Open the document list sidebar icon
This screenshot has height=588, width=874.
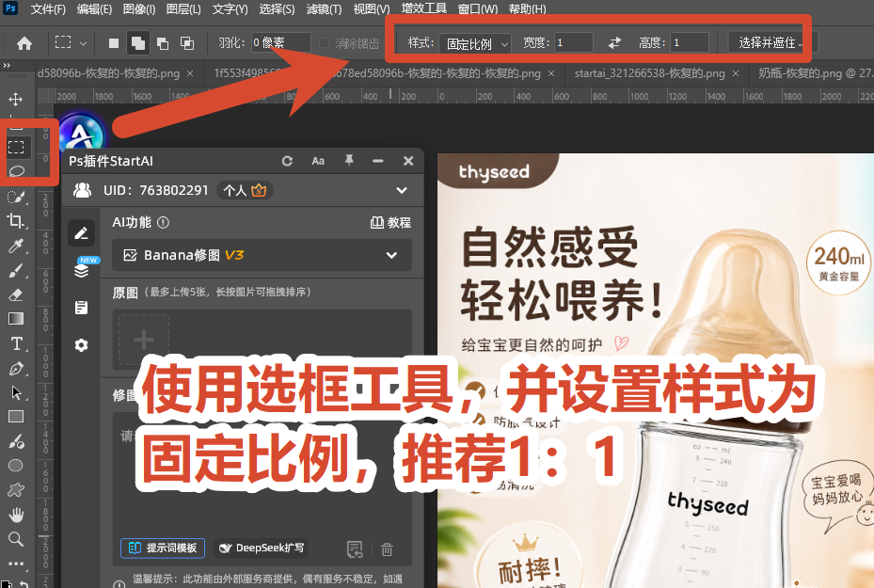pos(82,308)
